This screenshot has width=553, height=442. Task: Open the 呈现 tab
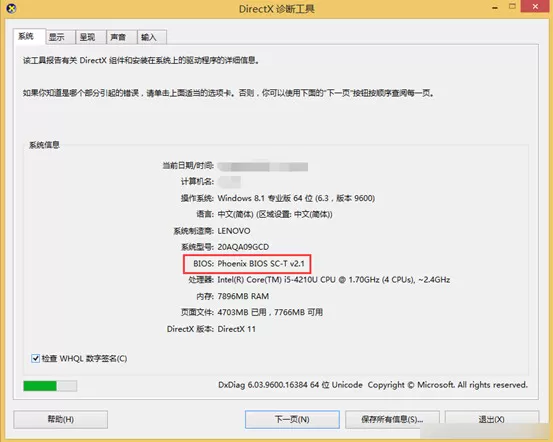point(91,37)
